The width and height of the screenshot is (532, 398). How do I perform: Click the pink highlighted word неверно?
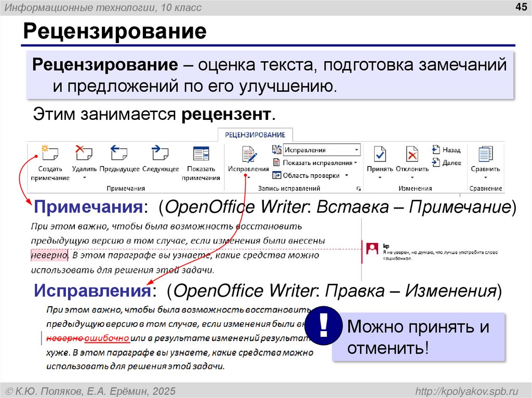point(49,255)
